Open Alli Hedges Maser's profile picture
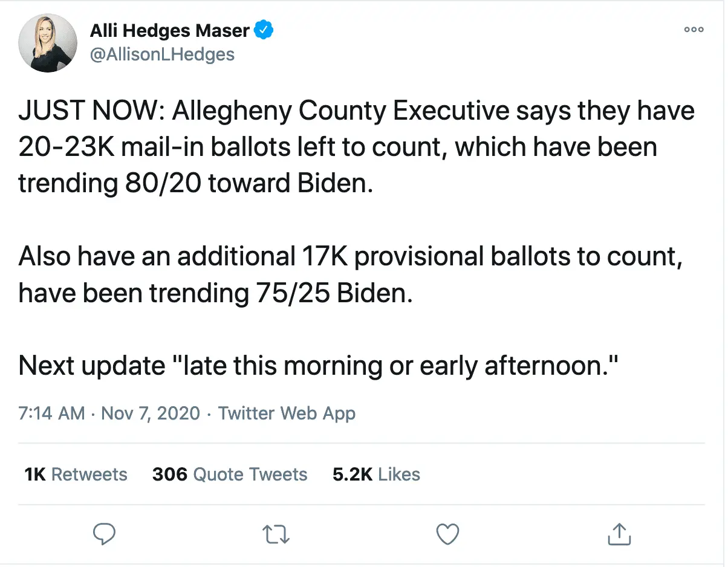The image size is (728, 567). (x=48, y=43)
